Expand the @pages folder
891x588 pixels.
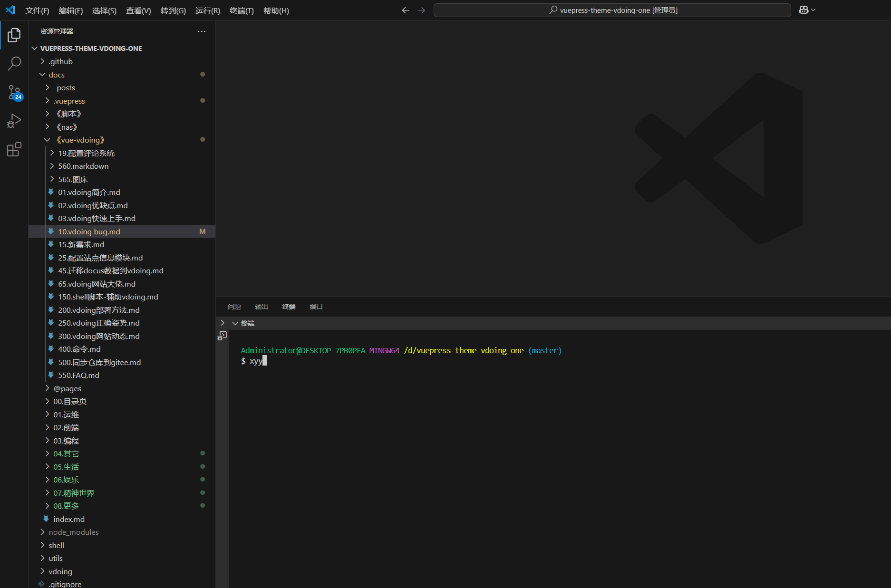[122, 388]
